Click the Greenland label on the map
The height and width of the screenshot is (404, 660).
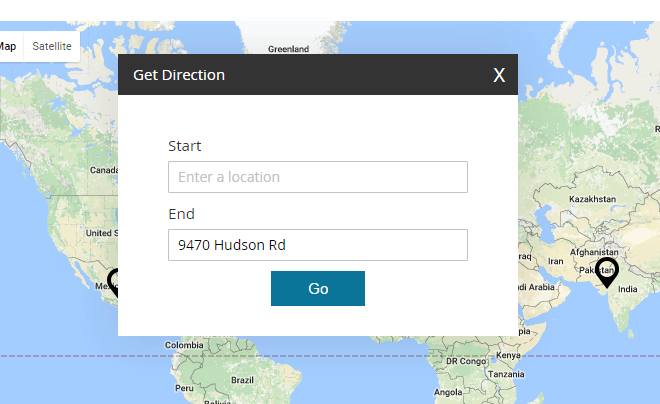(x=288, y=48)
